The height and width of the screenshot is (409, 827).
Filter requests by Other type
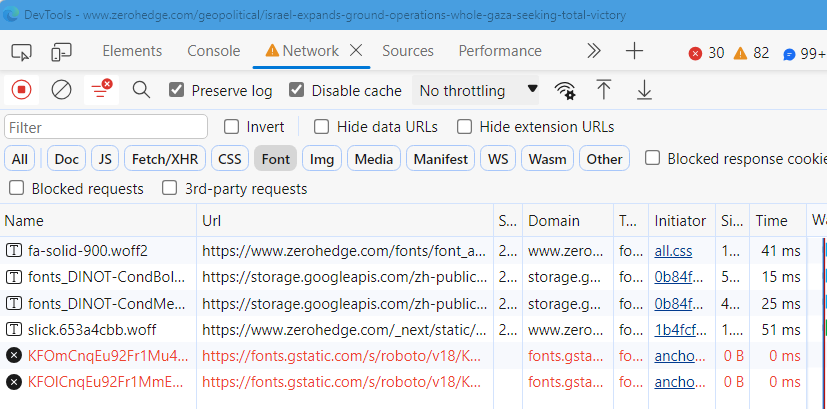604,159
